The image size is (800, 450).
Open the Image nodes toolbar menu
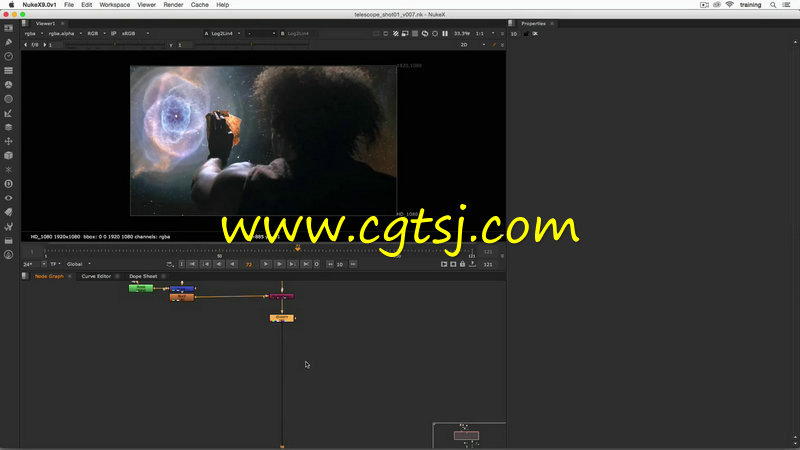pos(9,28)
